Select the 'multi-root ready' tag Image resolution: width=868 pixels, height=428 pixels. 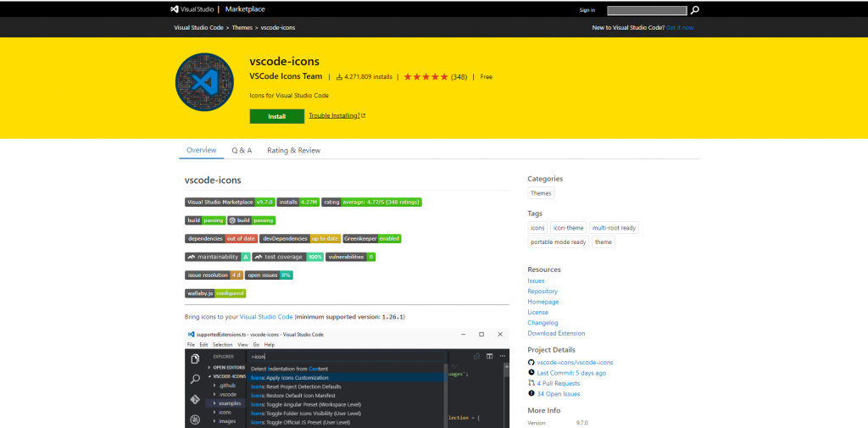point(614,228)
